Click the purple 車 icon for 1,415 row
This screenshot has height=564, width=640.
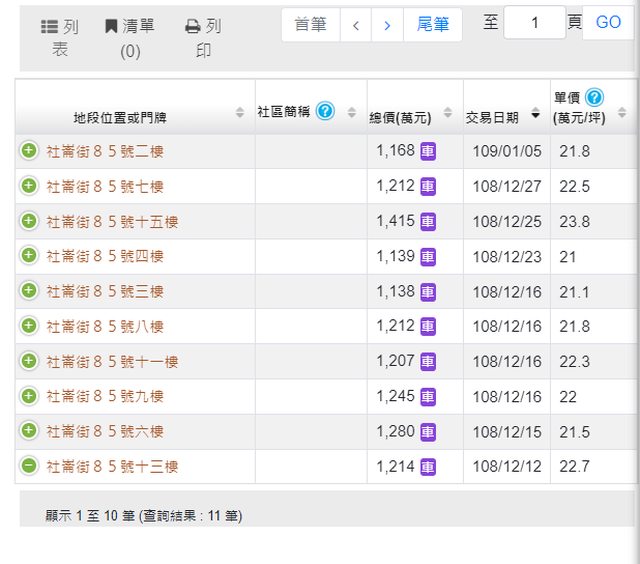[428, 221]
